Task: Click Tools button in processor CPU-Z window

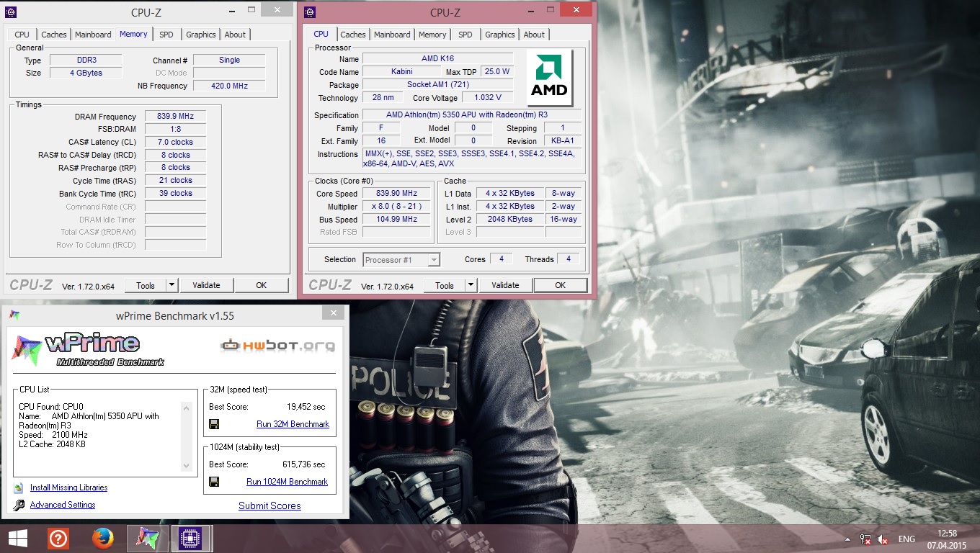Action: click(x=445, y=285)
